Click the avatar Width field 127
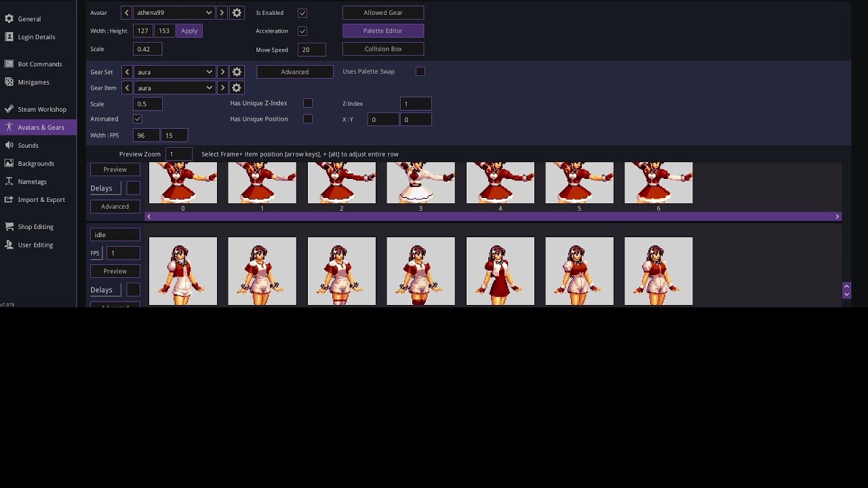This screenshot has width=868, height=488. point(143,30)
